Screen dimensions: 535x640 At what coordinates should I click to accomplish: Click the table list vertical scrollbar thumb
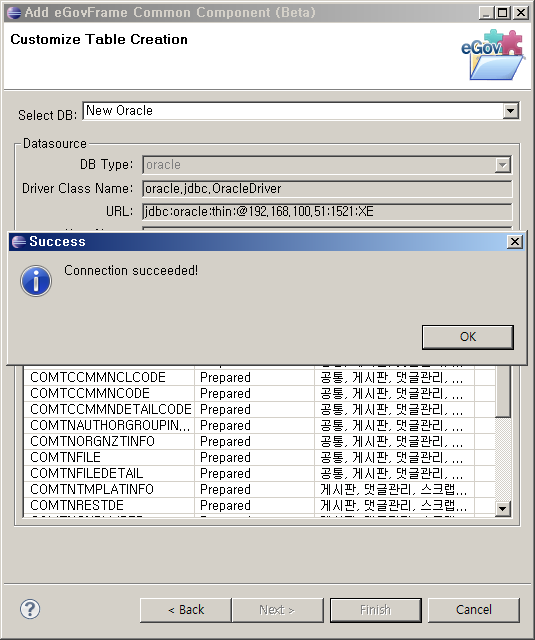(x=503, y=391)
